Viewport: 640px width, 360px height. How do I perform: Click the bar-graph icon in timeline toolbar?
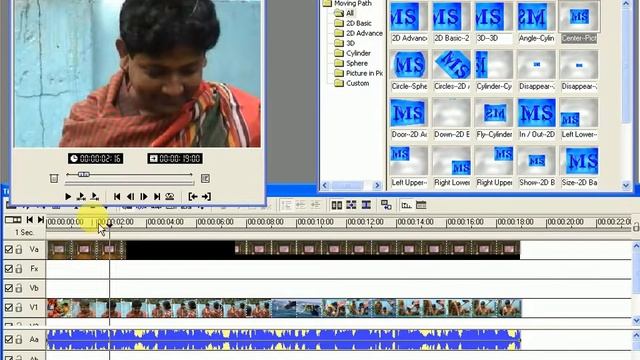(x=406, y=205)
